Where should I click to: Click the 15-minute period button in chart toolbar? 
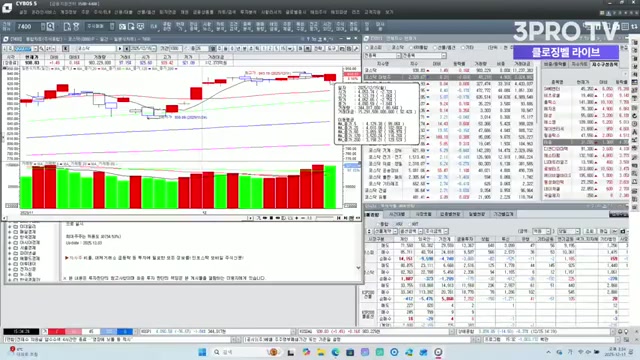pos(283,49)
